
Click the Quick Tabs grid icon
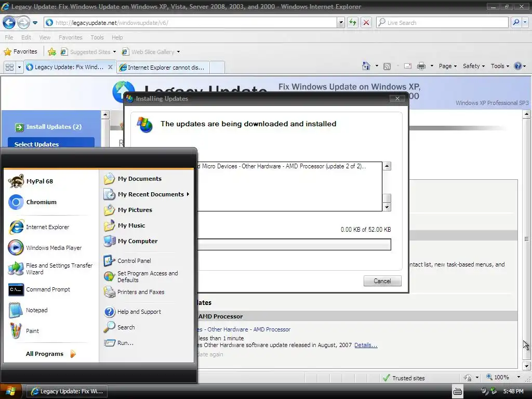click(9, 67)
